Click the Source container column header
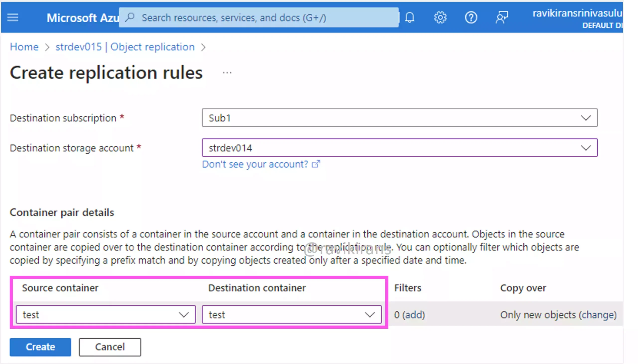 point(60,288)
